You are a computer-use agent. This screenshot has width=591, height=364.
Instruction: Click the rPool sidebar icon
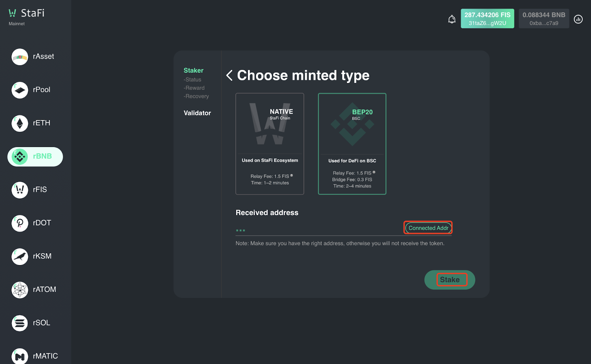click(20, 90)
